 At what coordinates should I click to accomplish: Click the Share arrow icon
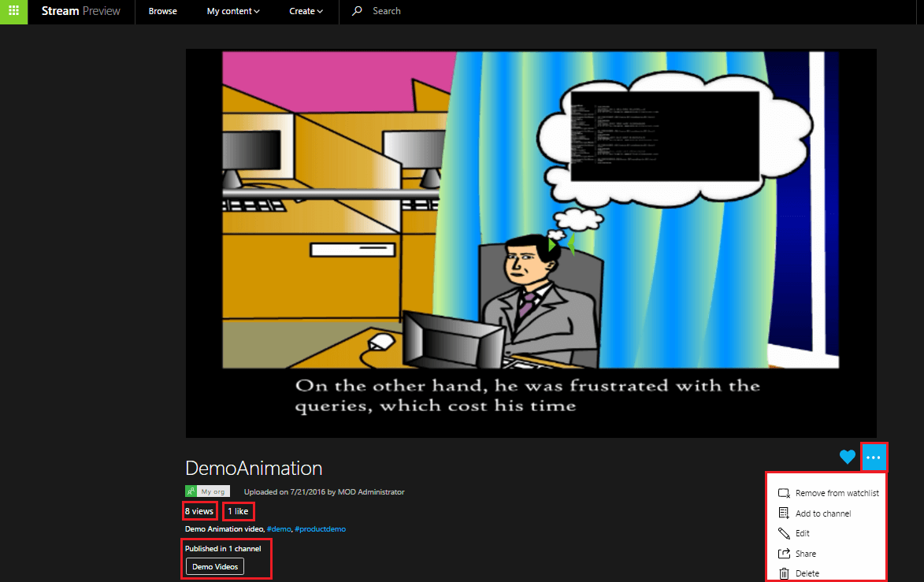pyautogui.click(x=784, y=554)
